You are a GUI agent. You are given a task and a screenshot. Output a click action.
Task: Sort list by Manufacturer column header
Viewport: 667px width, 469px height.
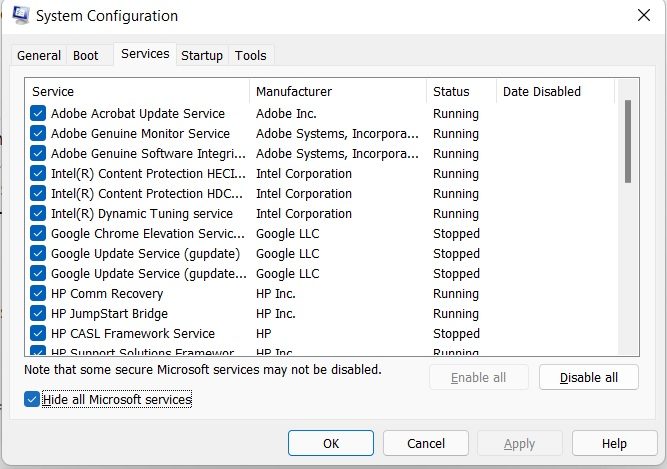coord(337,92)
